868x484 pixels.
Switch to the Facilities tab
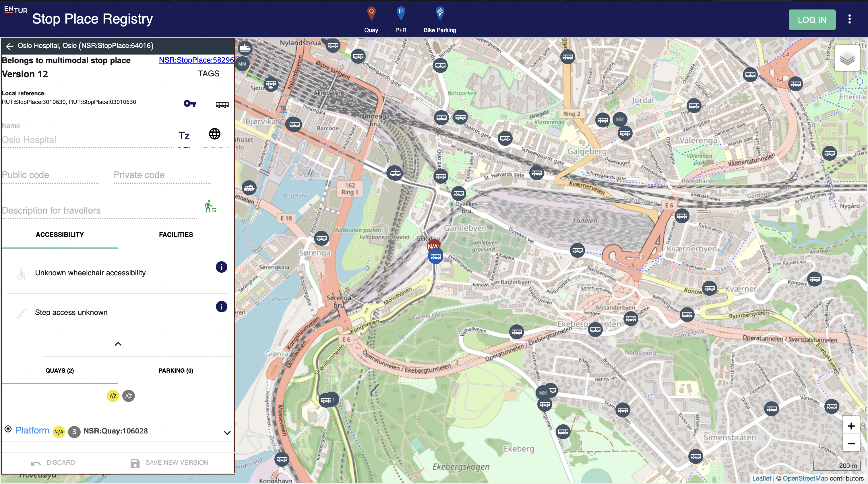click(x=176, y=235)
